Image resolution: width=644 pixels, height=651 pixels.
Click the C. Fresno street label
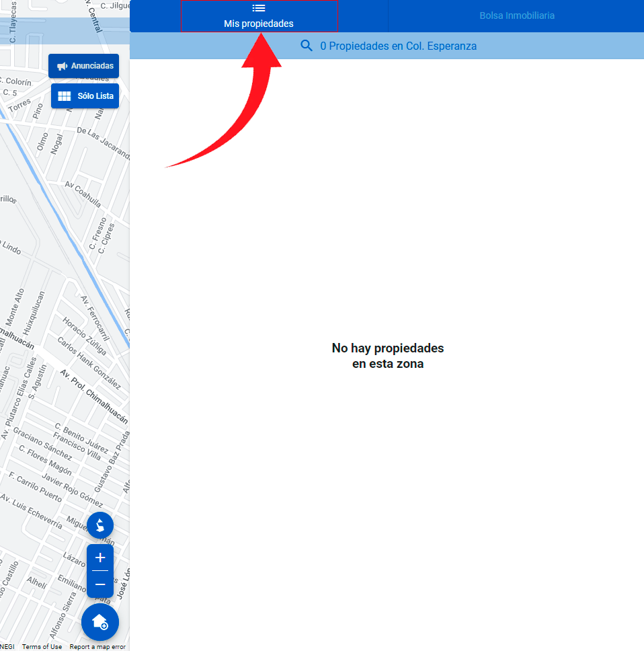click(x=97, y=233)
